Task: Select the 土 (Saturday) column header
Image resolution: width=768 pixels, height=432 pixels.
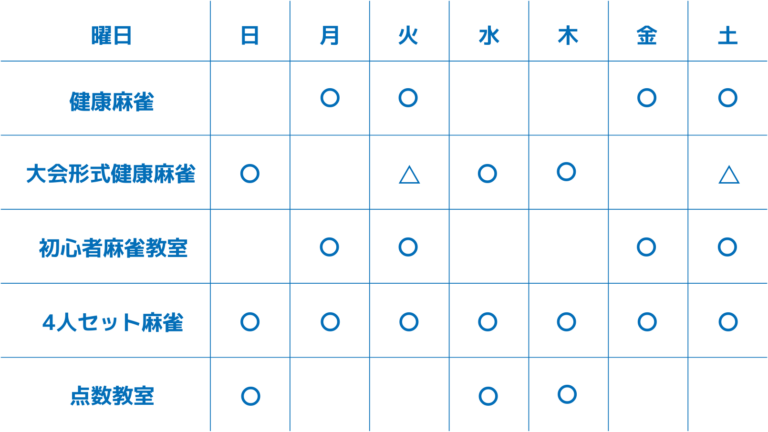Action: pos(728,35)
